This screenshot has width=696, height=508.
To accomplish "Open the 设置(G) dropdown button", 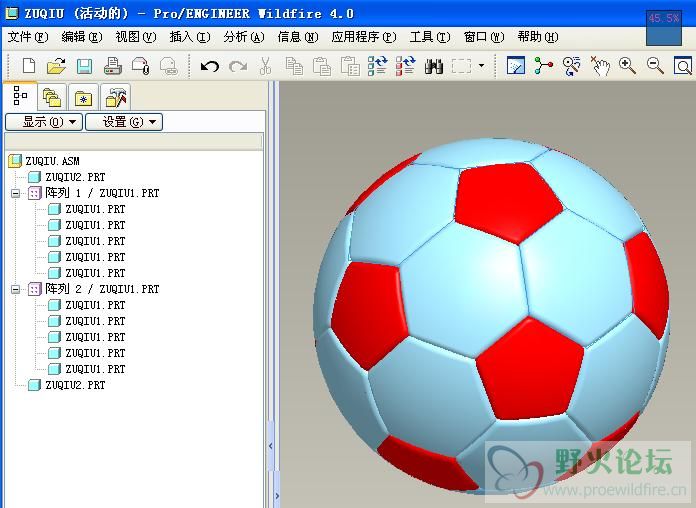I will (x=124, y=122).
